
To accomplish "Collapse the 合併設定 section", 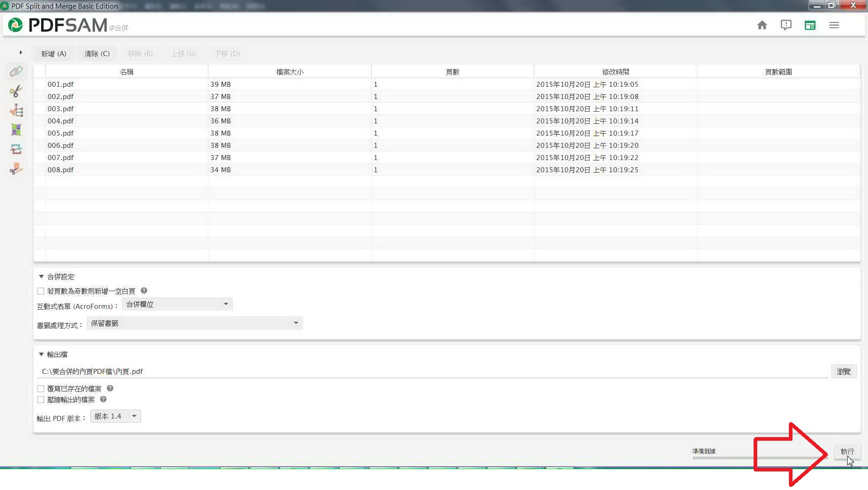I will (41, 277).
